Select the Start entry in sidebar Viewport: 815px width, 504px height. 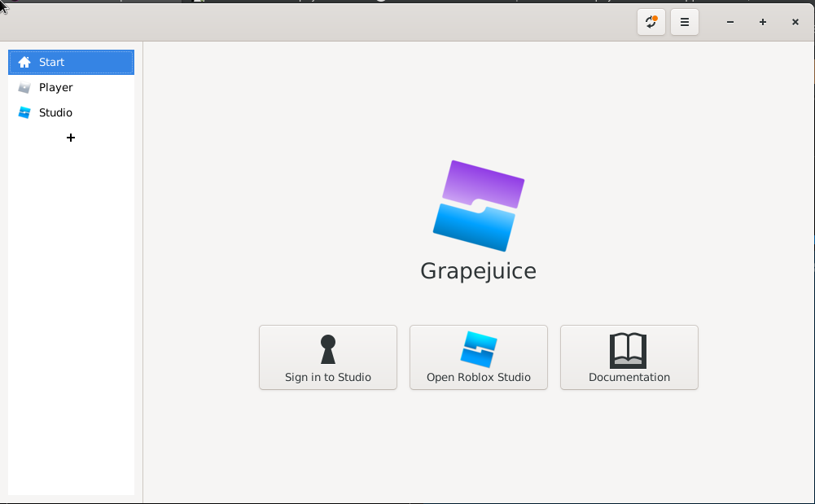pos(71,62)
